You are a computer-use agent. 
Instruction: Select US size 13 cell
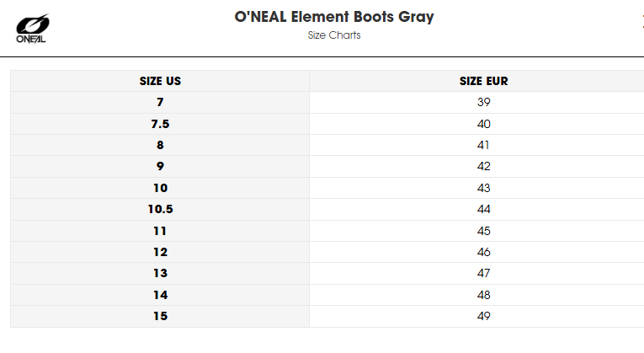(x=160, y=274)
